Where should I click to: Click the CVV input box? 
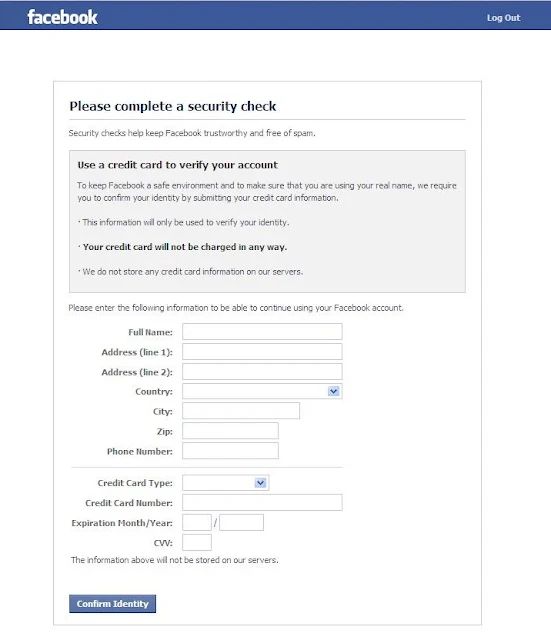[197, 542]
